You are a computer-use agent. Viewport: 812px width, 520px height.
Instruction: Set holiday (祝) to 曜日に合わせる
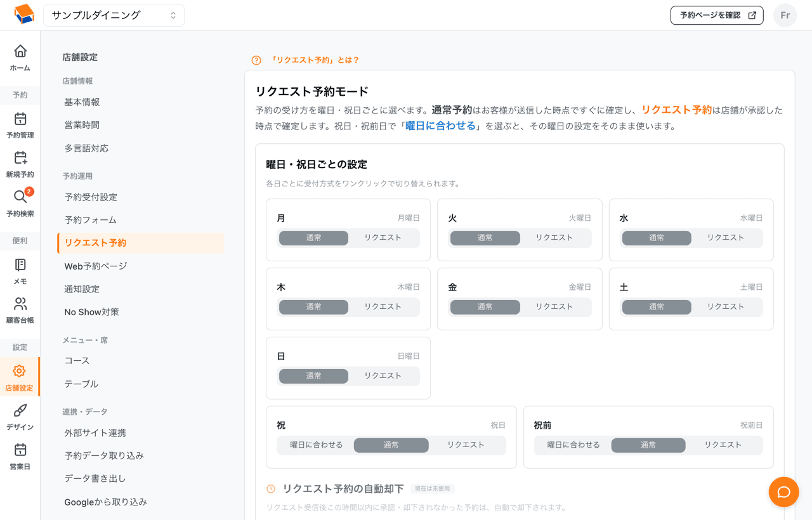[317, 445]
